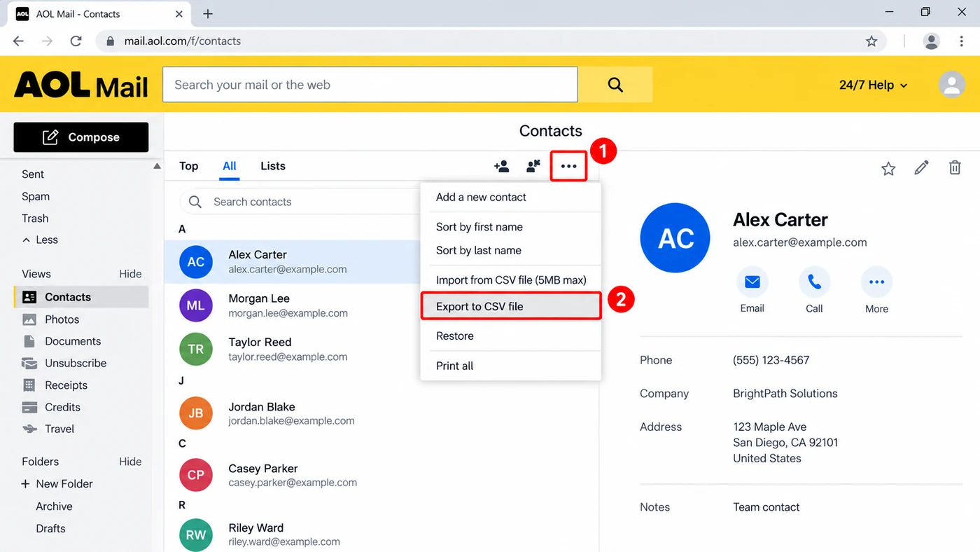This screenshot has width=980, height=552.
Task: Open the Receipts view icon
Action: pos(29,385)
